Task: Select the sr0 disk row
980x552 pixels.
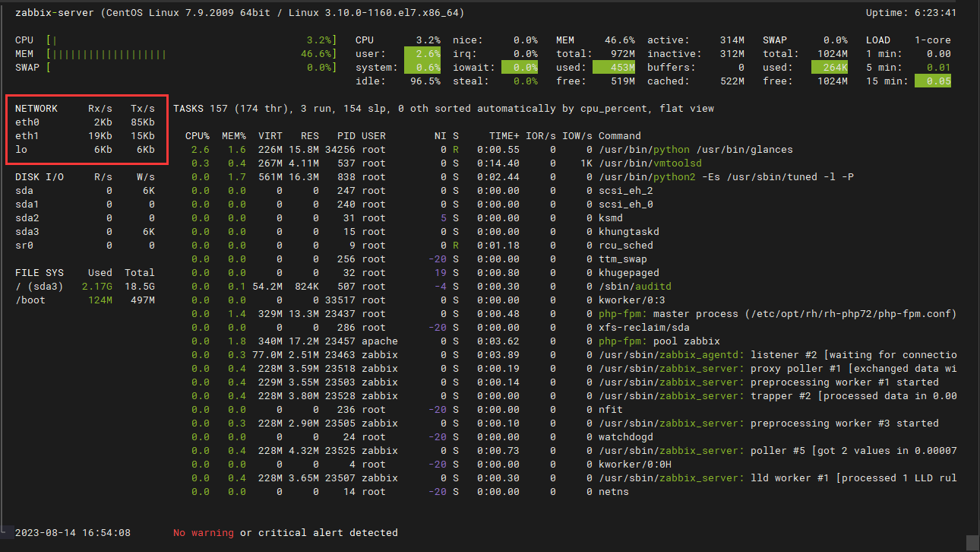Action: [85, 246]
